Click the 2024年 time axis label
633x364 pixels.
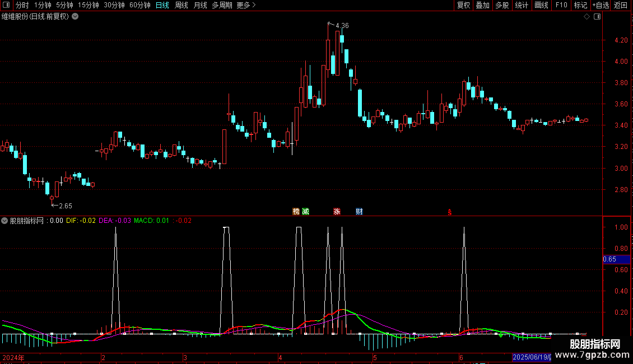click(13, 357)
